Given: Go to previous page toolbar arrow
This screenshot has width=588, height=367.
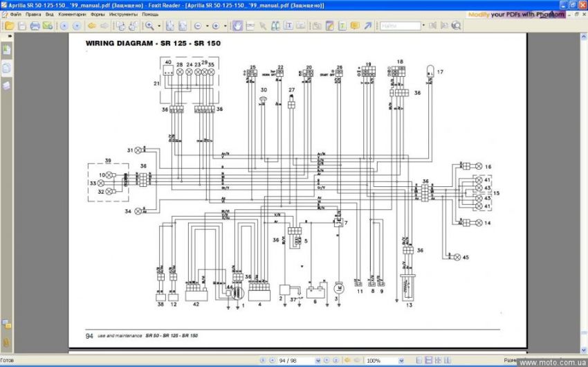Looking at the screenshot, I should click(x=64, y=26).
